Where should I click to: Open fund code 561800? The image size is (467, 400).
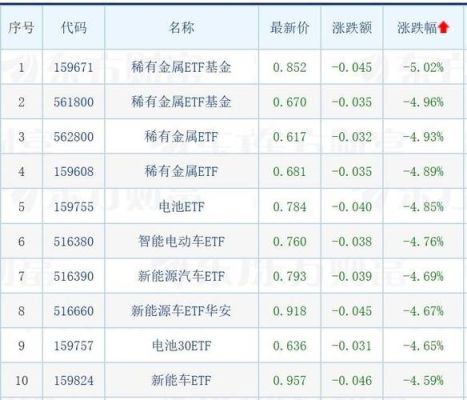coord(74,102)
